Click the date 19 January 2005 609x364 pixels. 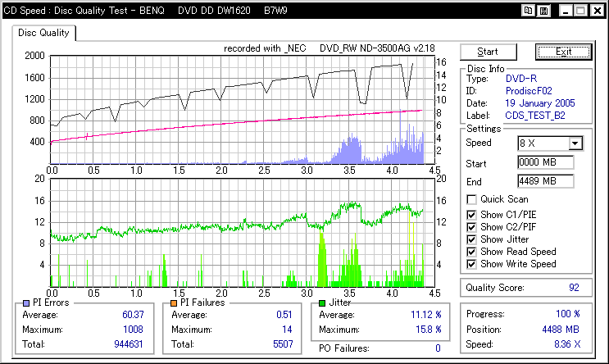pyautogui.click(x=540, y=103)
